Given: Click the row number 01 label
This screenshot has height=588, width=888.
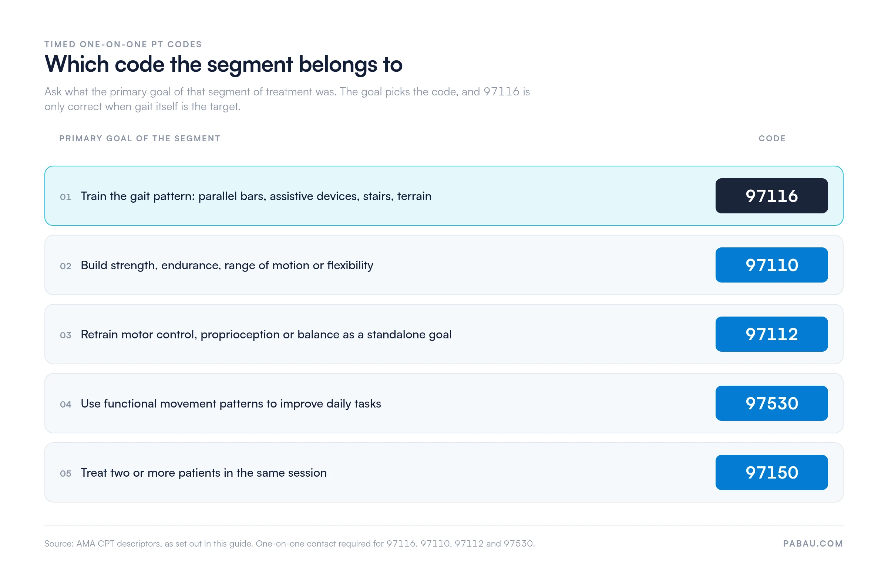Looking at the screenshot, I should tap(65, 197).
